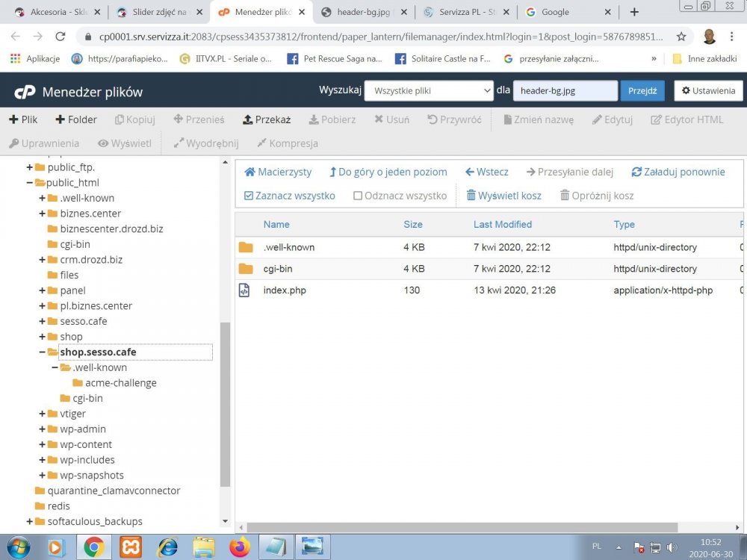Viewport: 747px width, 560px height.
Task: Open the Wszystkie pliki search scope dropdown
Action: tap(429, 91)
